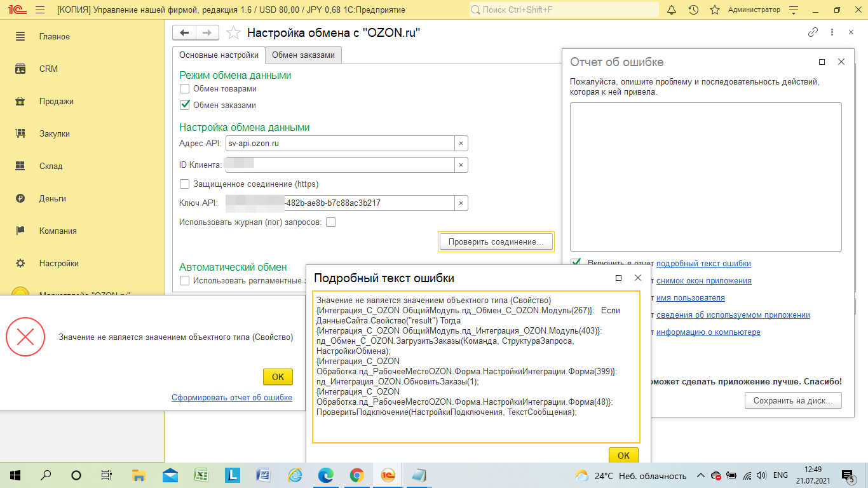The height and width of the screenshot is (488, 868).
Task: Open сведения об используемом приложении link
Action: (x=733, y=315)
